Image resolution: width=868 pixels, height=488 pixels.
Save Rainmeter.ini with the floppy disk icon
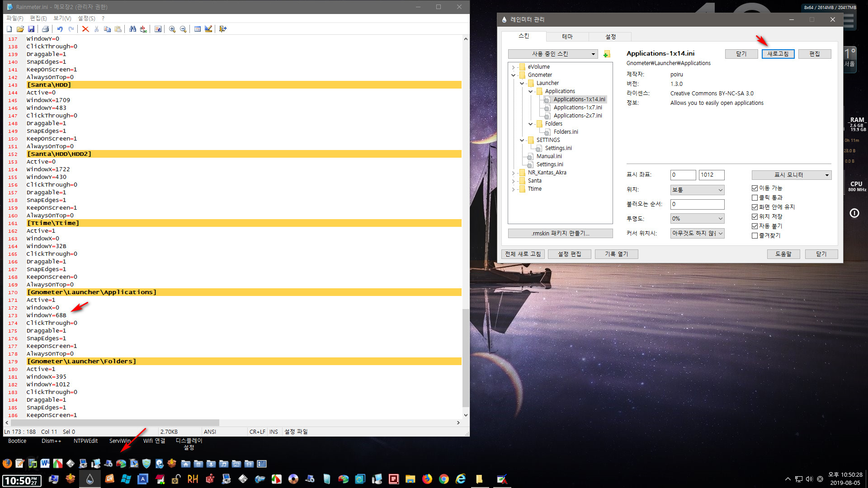click(31, 29)
